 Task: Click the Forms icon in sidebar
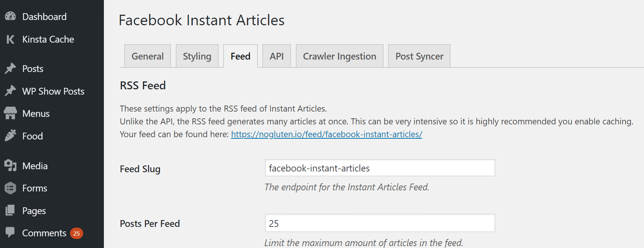tap(10, 188)
